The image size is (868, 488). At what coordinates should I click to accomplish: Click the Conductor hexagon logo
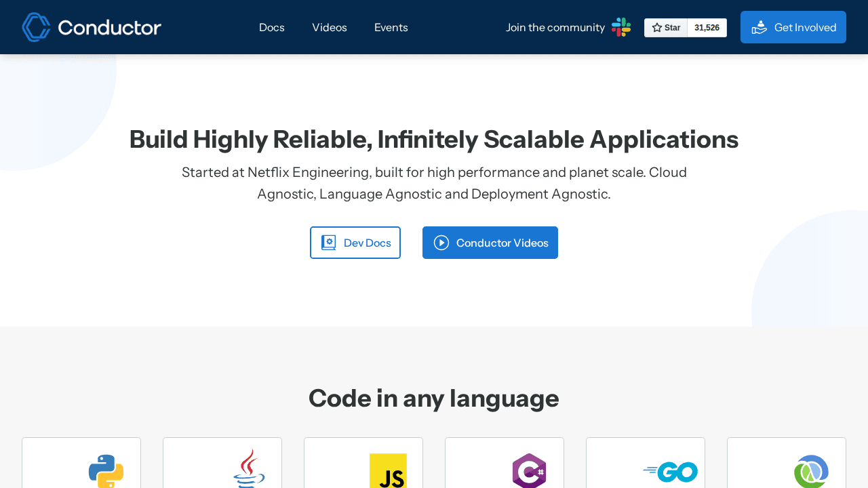pyautogui.click(x=35, y=27)
